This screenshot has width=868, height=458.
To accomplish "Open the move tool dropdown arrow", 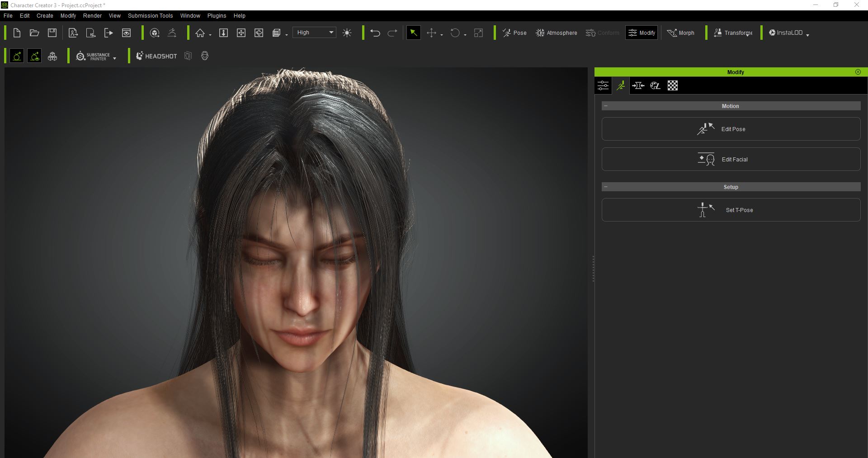I will pos(442,34).
